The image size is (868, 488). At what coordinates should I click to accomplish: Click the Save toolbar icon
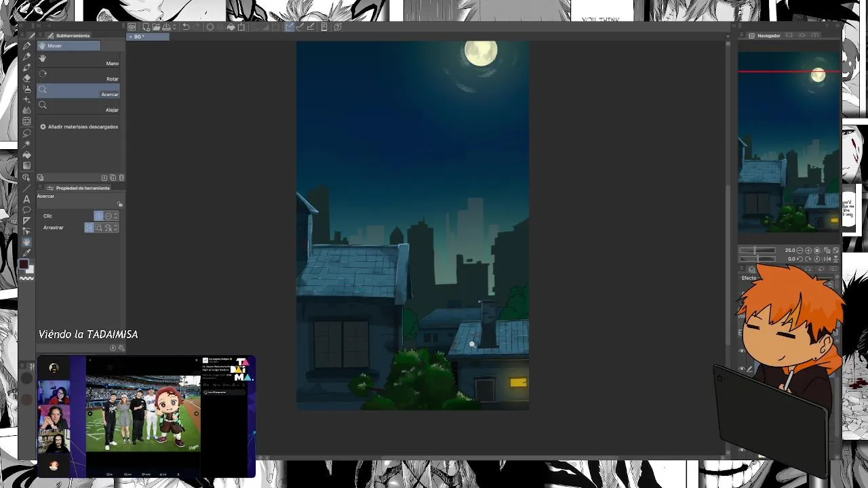(x=167, y=27)
